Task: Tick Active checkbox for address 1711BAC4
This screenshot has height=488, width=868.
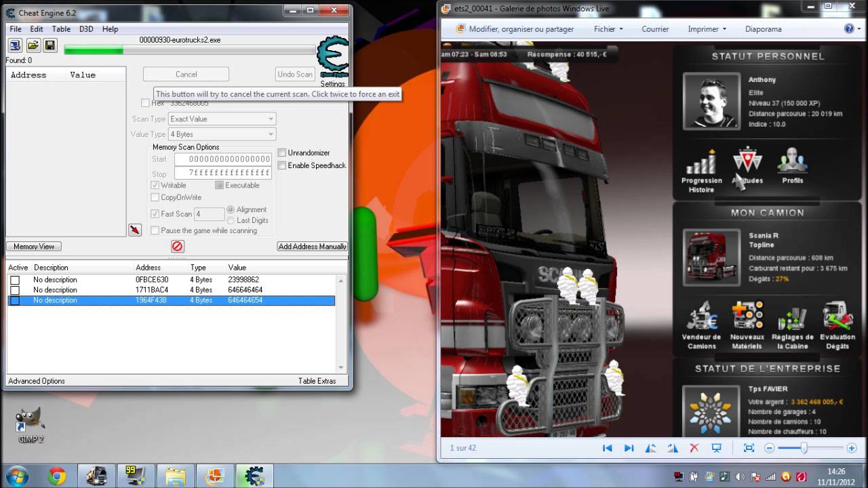Action: coord(15,290)
